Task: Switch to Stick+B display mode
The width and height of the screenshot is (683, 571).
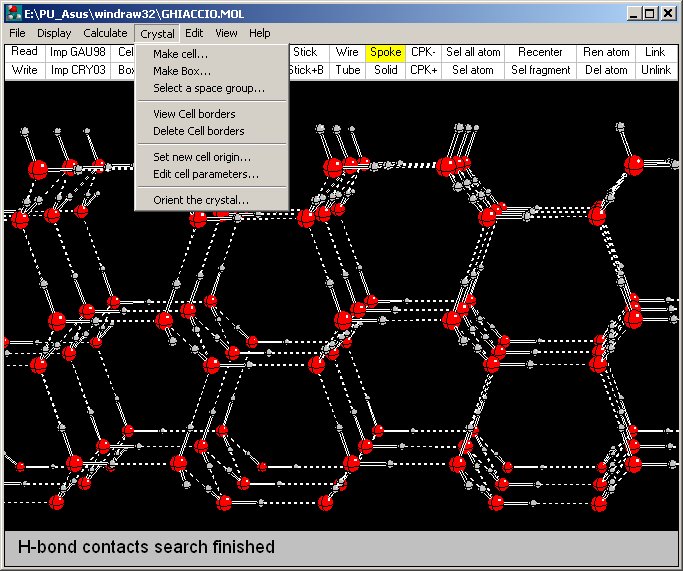Action: point(307,70)
